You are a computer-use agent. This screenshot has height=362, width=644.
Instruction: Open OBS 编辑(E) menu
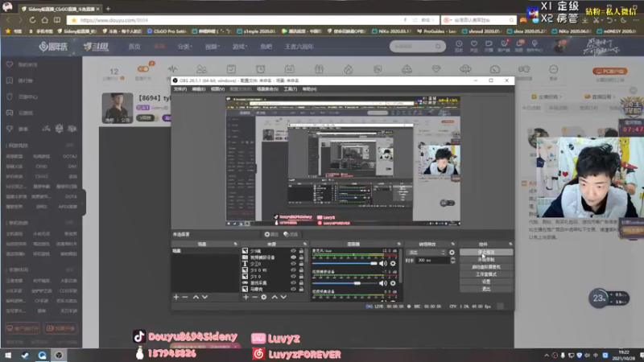click(198, 89)
